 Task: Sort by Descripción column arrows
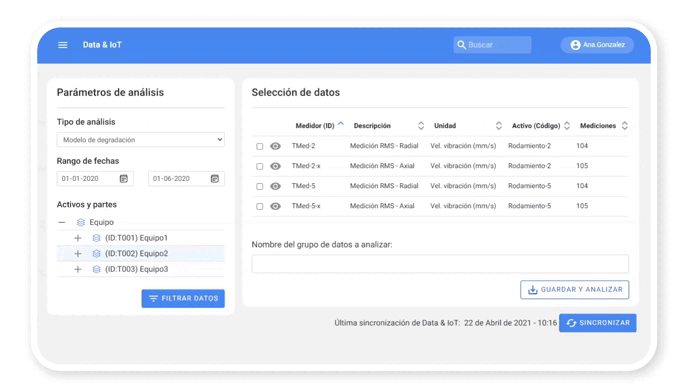(421, 126)
